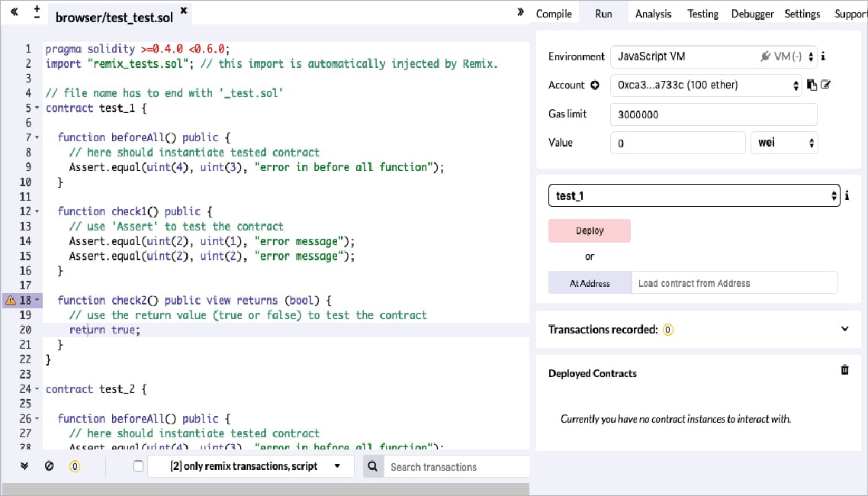Collapse the left panel with double-chevron icon
Screen dimensions: 868x496
point(14,13)
